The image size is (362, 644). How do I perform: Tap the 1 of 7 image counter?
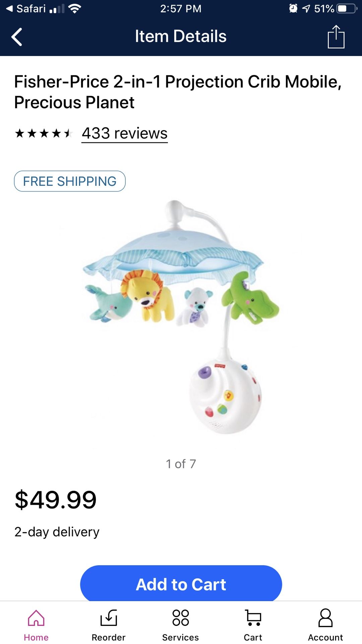coord(181,464)
